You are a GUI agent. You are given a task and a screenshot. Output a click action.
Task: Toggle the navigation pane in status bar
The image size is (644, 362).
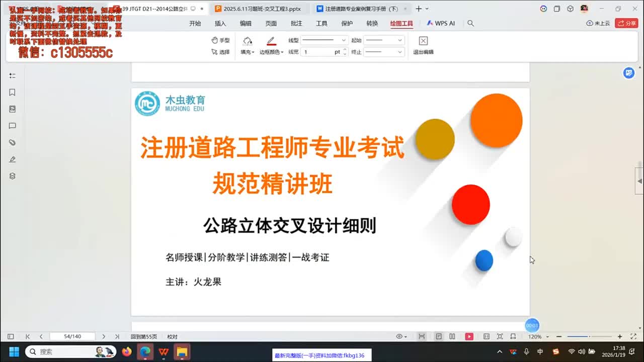pyautogui.click(x=11, y=336)
